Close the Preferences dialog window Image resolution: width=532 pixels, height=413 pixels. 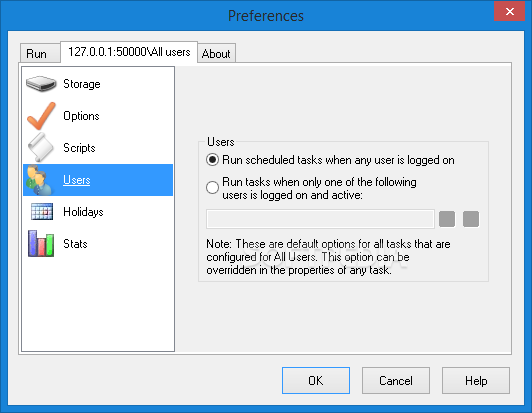510,12
